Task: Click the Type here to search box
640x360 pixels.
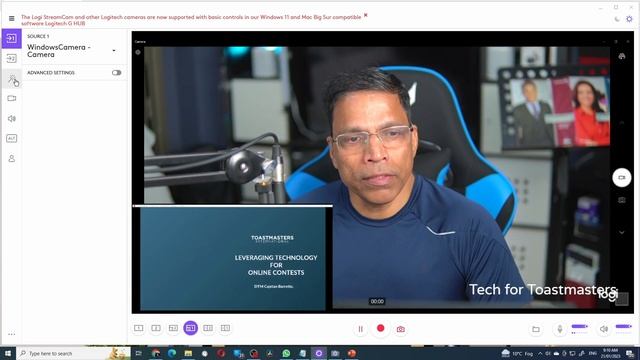Action: point(73,353)
